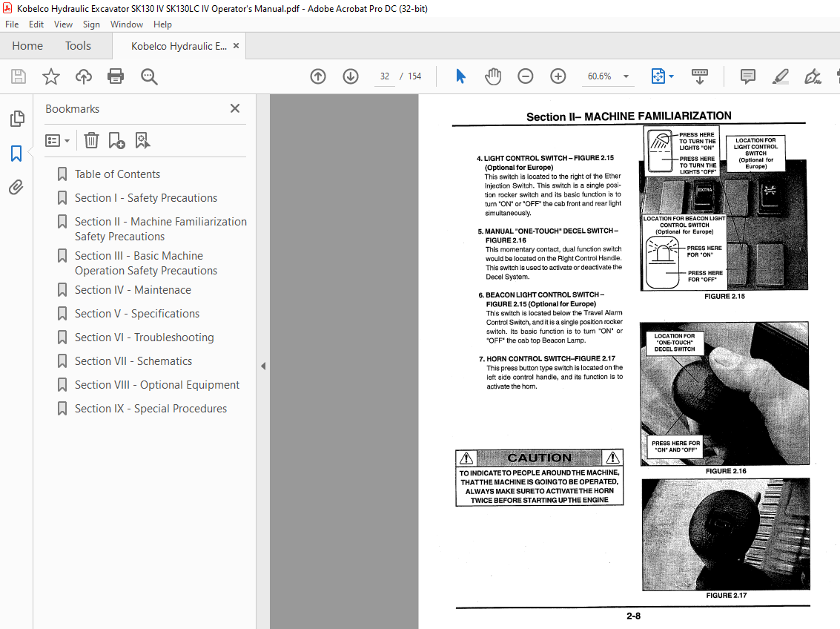Click the FIGURE 2.17 horn switch image
This screenshot has width=840, height=629.
click(726, 534)
